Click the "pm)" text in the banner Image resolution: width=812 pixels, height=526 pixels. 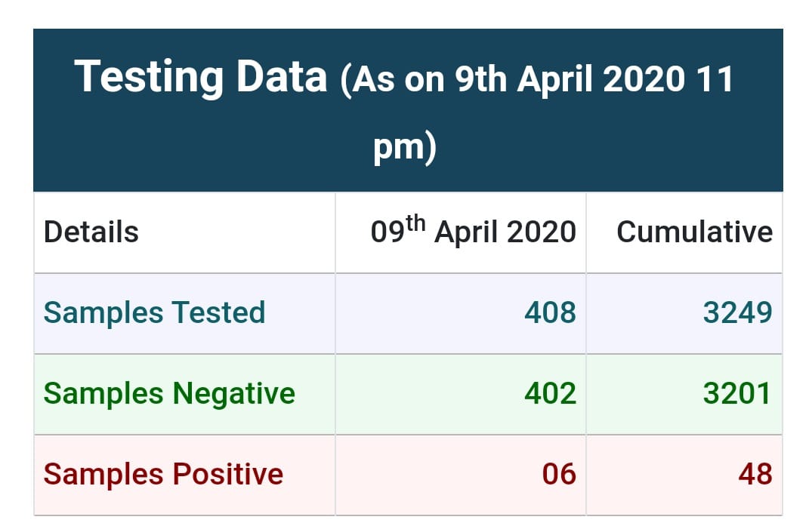(405, 146)
